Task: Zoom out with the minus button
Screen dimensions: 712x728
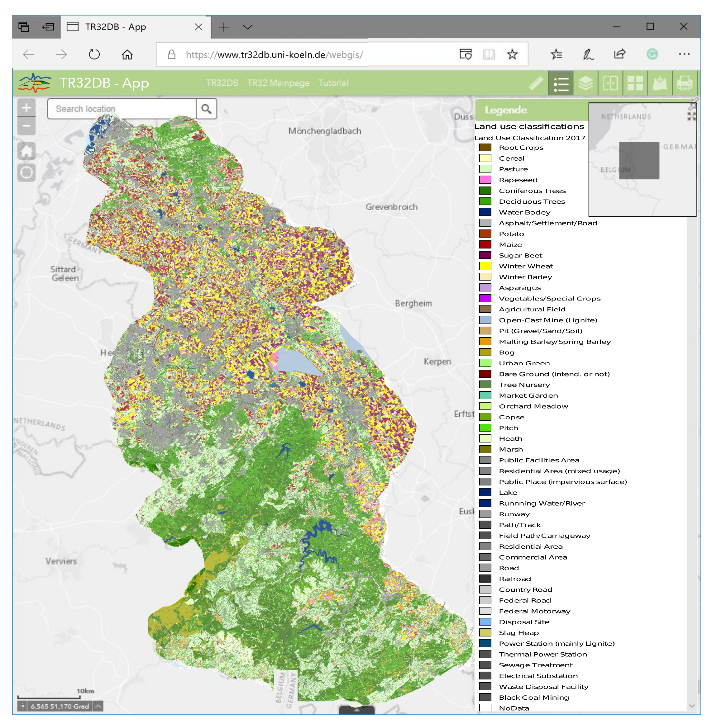Action: (x=26, y=125)
